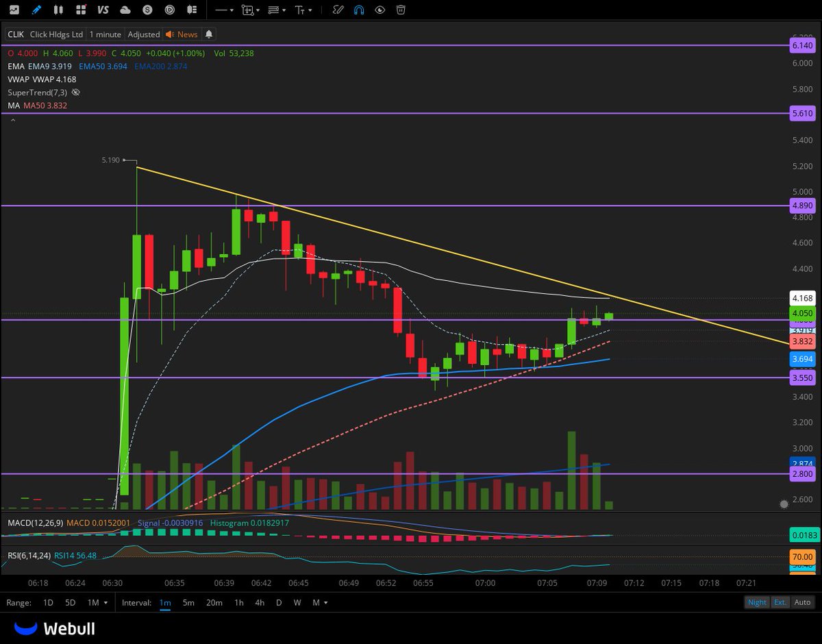Click the EMA50 3.694 legend value

coord(103,66)
